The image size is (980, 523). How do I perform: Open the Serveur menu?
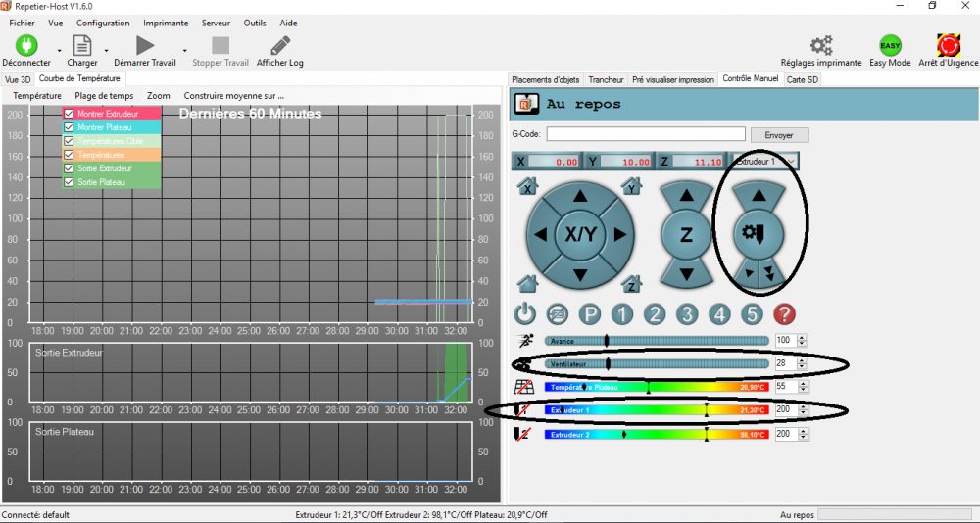tap(216, 24)
